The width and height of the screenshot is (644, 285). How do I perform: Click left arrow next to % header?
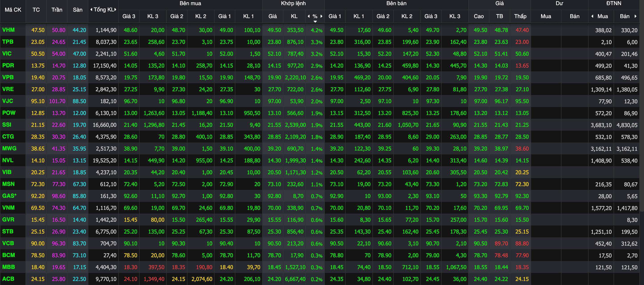point(308,16)
